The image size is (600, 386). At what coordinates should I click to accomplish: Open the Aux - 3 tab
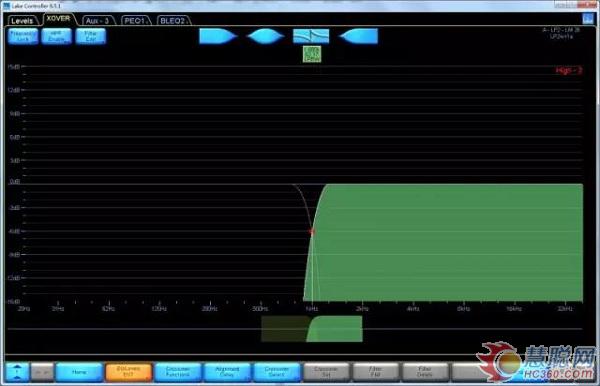point(97,21)
